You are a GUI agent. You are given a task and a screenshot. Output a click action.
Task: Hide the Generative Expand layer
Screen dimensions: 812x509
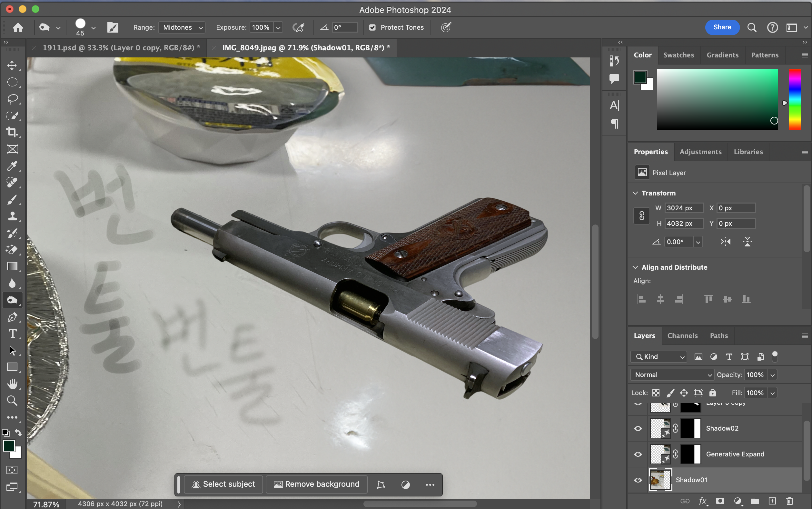638,454
